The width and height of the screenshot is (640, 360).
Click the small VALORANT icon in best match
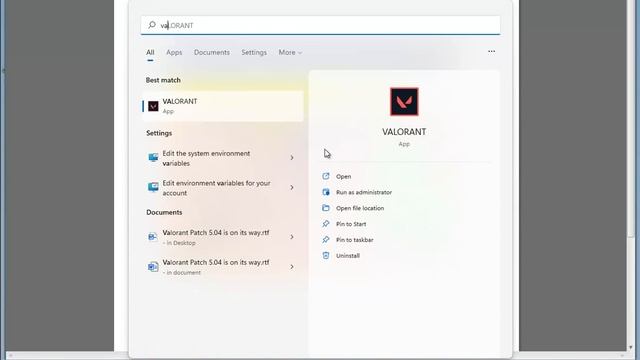tap(153, 106)
